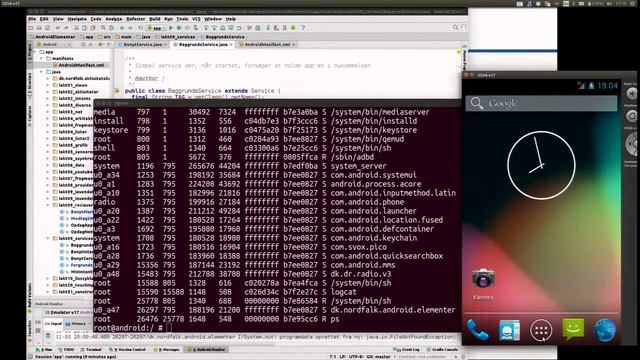Open the Messages tool window tab
Viewport: 640px width, 360px height.
click(168, 350)
